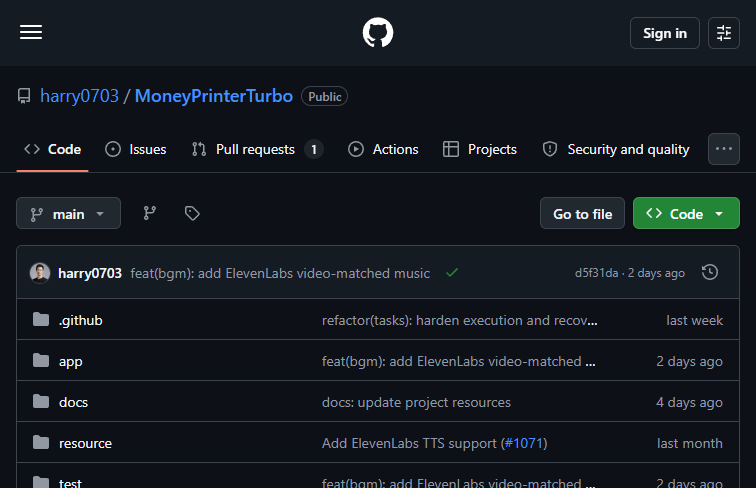Go to the GitHub homepage logo

(378, 32)
